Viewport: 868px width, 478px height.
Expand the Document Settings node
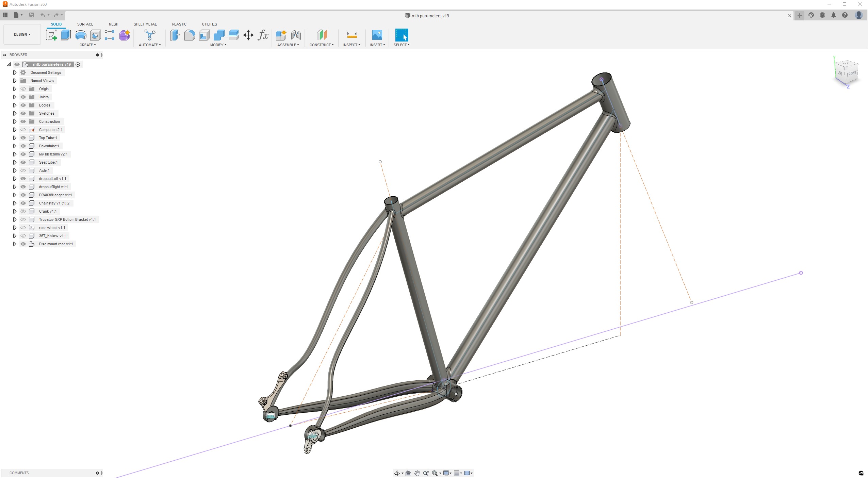click(15, 72)
